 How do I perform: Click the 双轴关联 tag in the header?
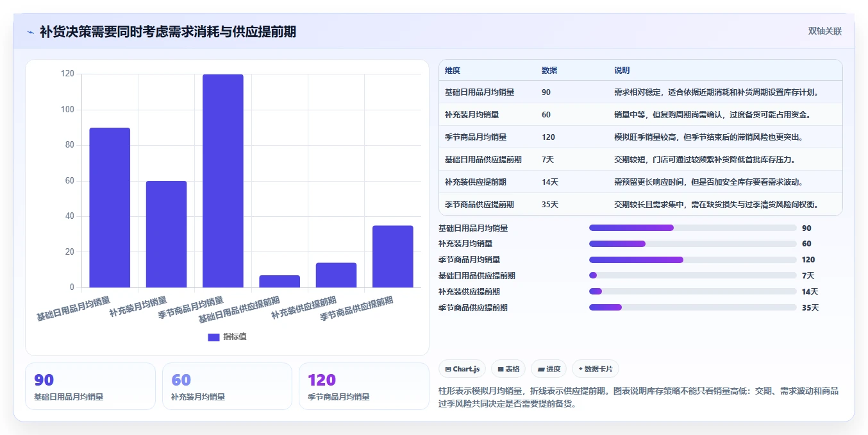tap(824, 31)
